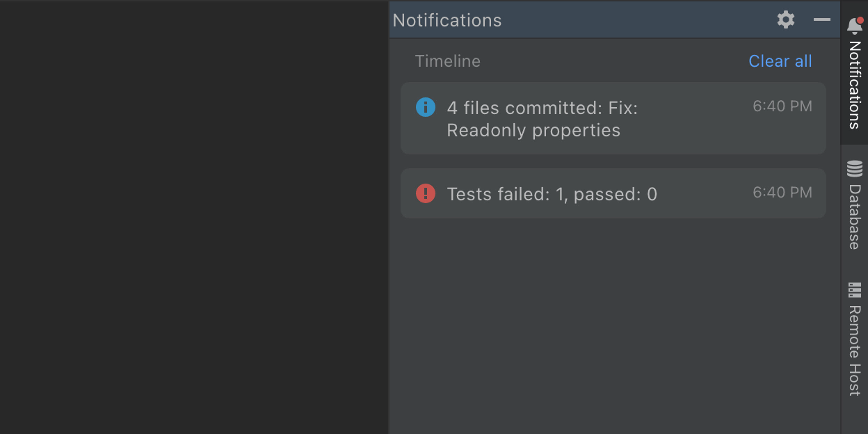Switch to the Notifications tool window tab label
This screenshot has height=434, width=868.
click(x=855, y=85)
